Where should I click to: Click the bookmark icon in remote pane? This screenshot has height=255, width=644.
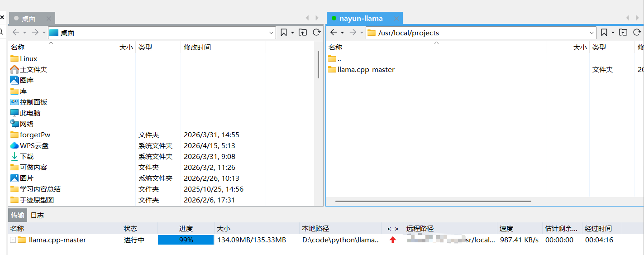pyautogui.click(x=604, y=33)
